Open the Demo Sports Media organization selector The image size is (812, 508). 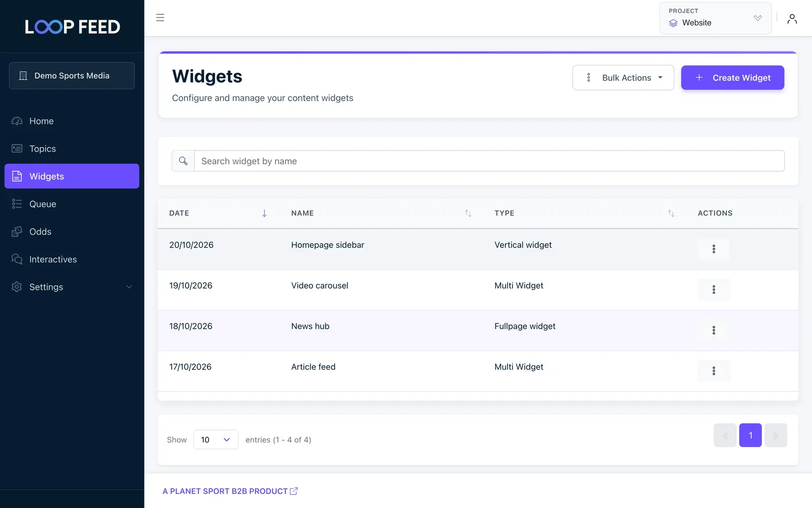pos(72,75)
